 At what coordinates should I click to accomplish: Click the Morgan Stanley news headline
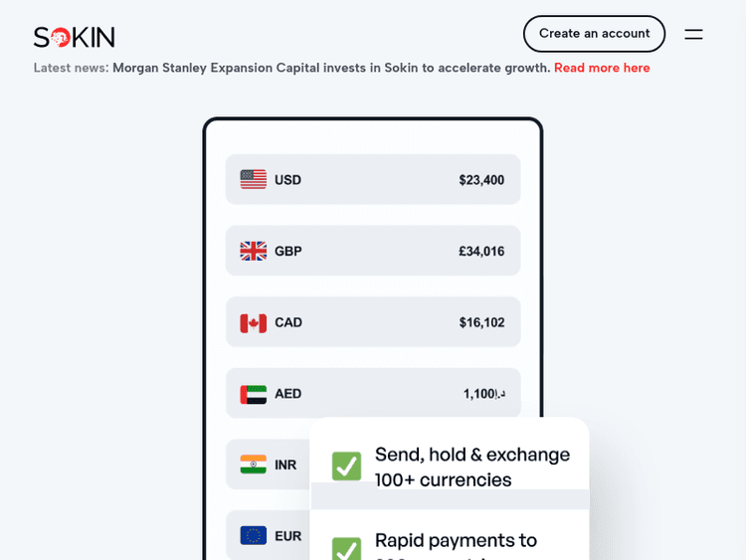[330, 68]
